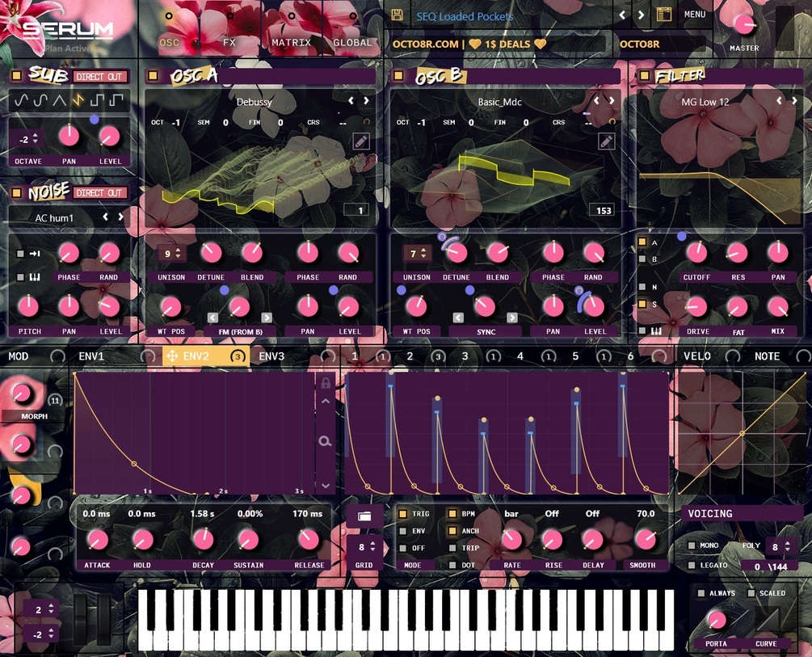Load the next preset with right arrow

coord(641,15)
